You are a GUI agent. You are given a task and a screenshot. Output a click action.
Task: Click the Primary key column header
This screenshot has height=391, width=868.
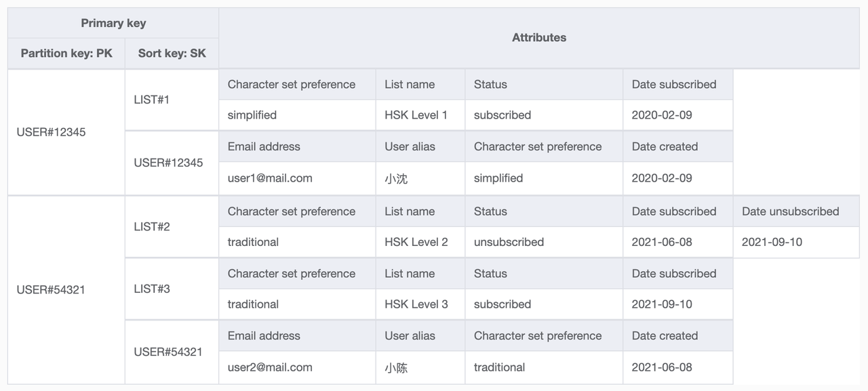coord(113,23)
